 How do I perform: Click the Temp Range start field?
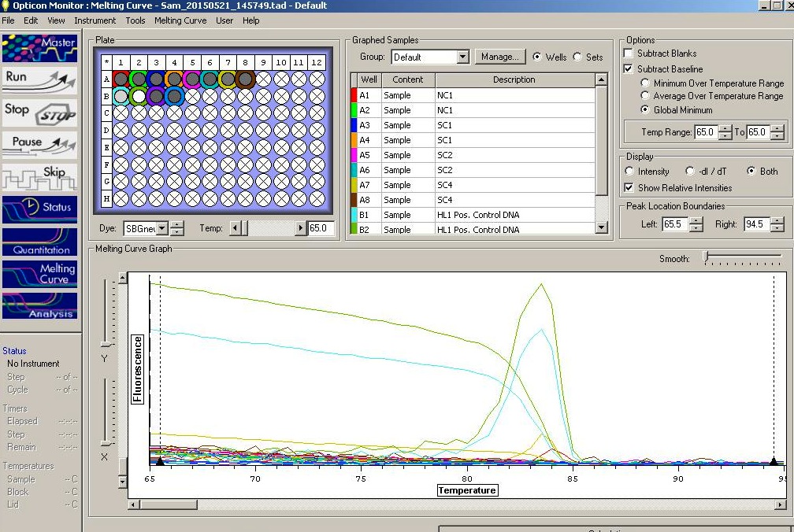[x=705, y=133]
